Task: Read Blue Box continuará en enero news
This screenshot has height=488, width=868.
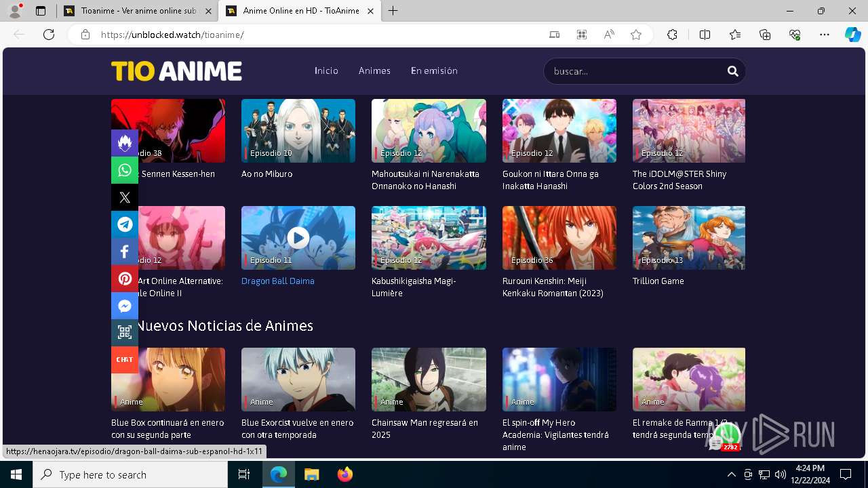Action: (167, 429)
